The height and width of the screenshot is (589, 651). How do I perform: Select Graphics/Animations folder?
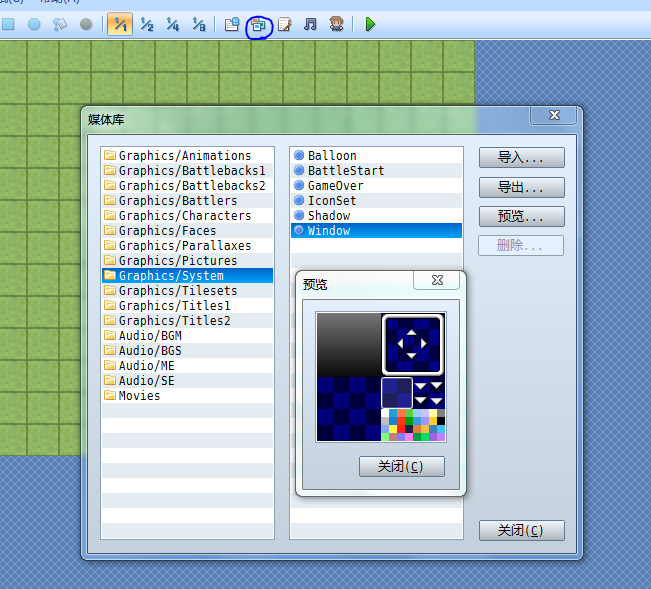(x=187, y=155)
